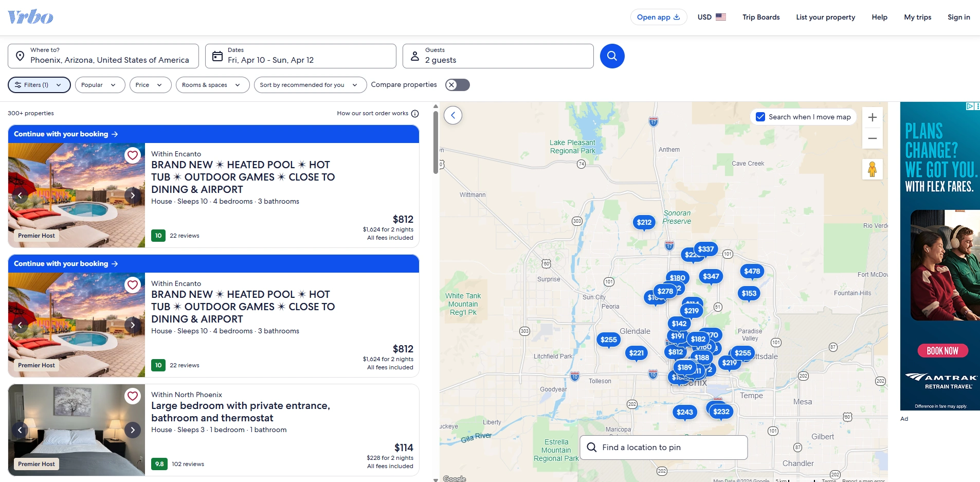Open the Filters (1) dropdown
Image resolution: width=980 pixels, height=482 pixels.
coord(39,85)
